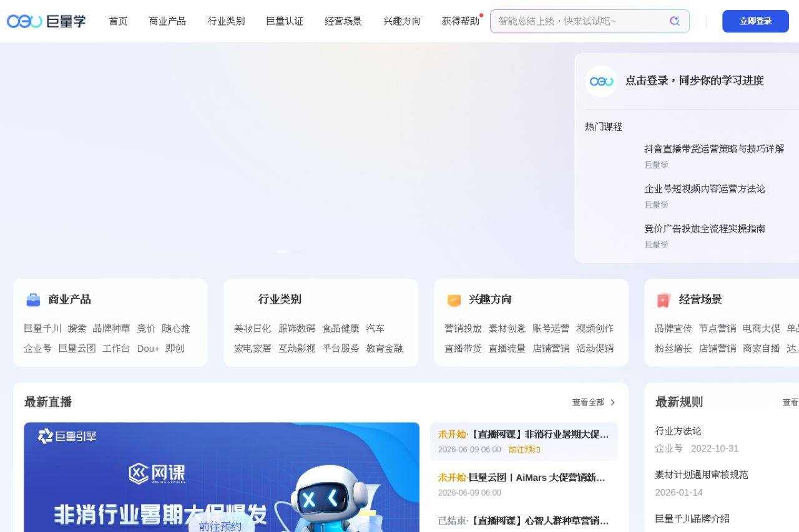
Task: Click the 商业产品 briefcase icon
Action: pyautogui.click(x=33, y=300)
